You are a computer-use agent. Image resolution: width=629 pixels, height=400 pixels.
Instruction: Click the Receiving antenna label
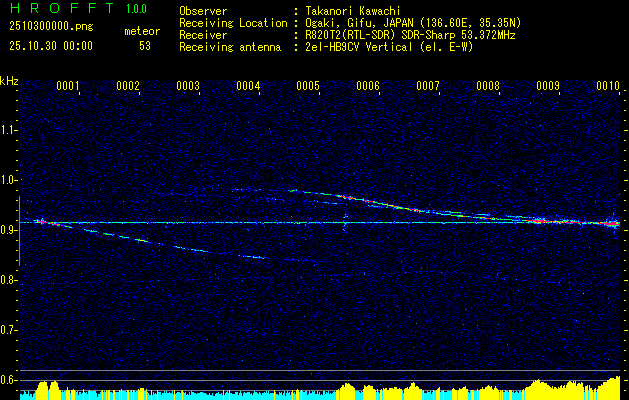point(230,47)
